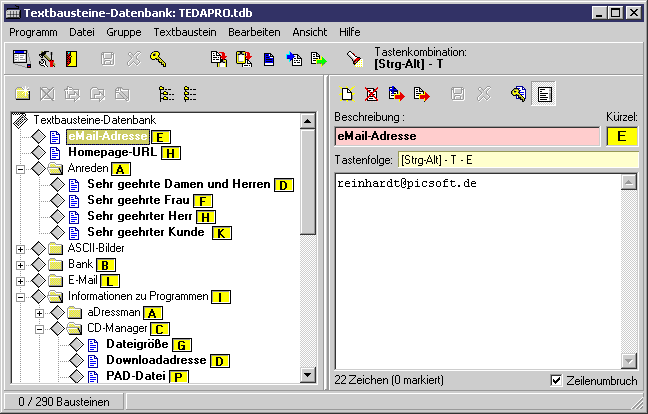Expand the Bank group

20,265
